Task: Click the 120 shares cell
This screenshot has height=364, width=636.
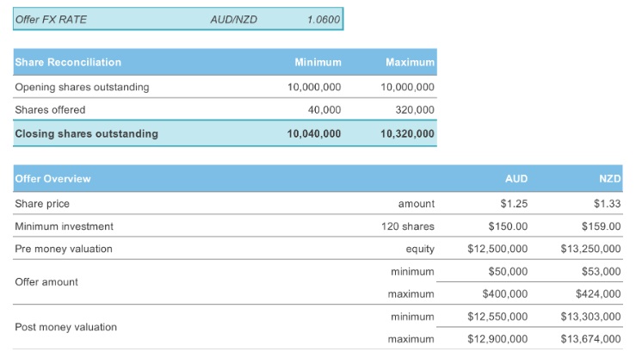Action: click(x=408, y=226)
